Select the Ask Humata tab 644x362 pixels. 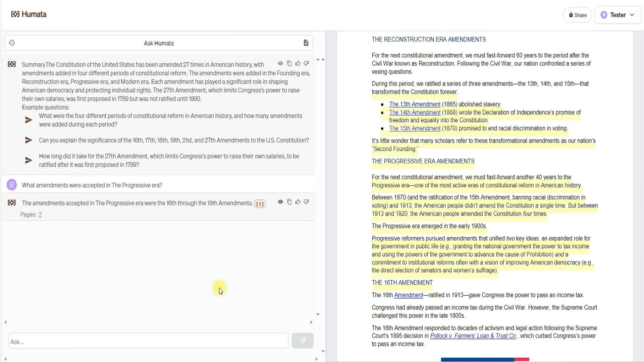tap(158, 43)
